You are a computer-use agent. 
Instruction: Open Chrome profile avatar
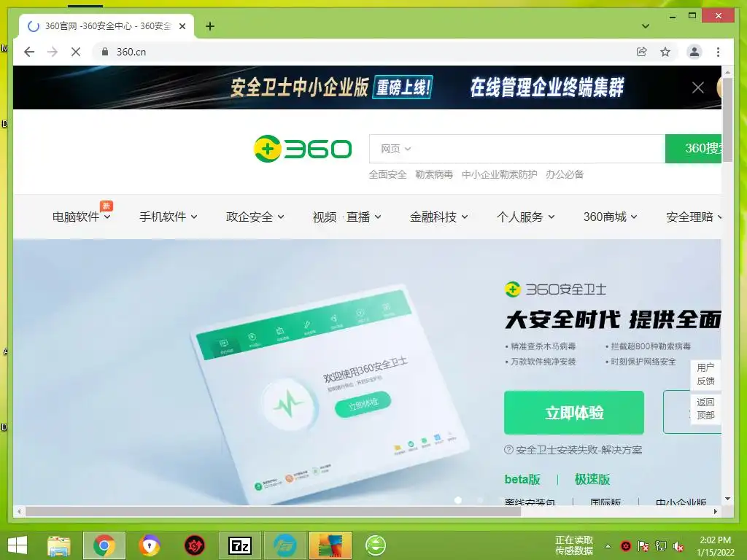tap(694, 52)
